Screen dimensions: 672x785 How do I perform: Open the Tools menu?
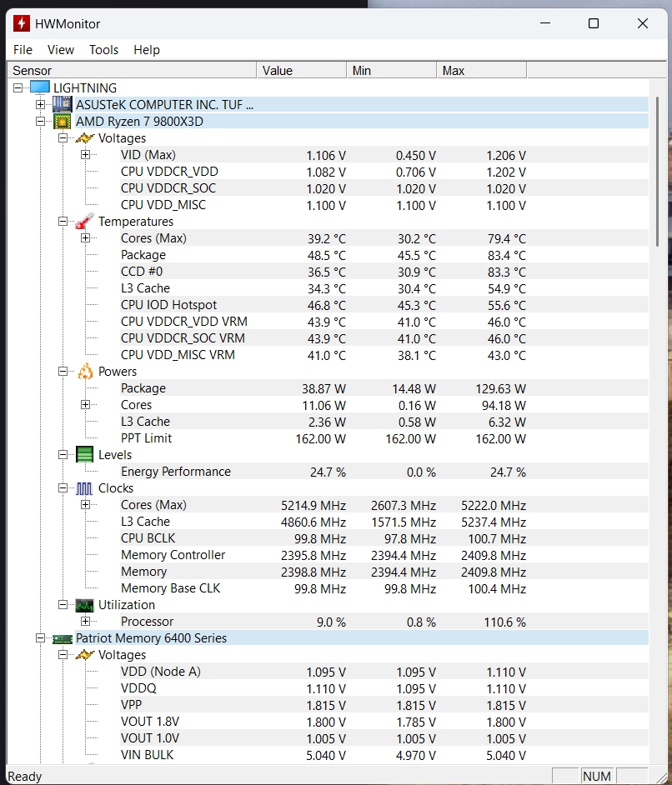coord(103,50)
